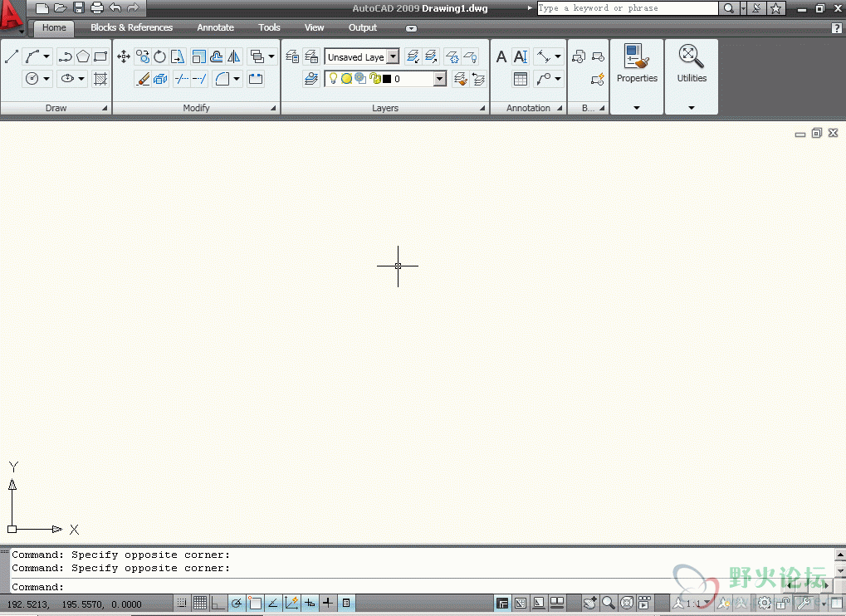Select the Hatch tool

100,79
